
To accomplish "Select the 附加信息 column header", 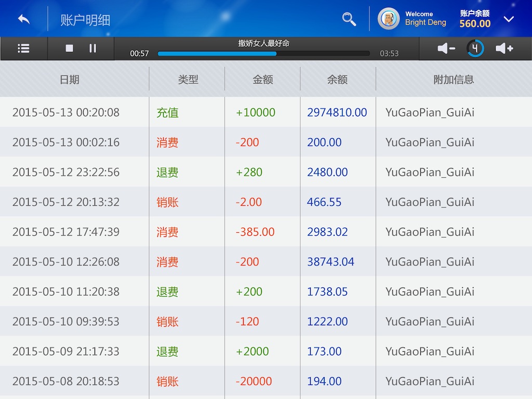I will pyautogui.click(x=454, y=79).
